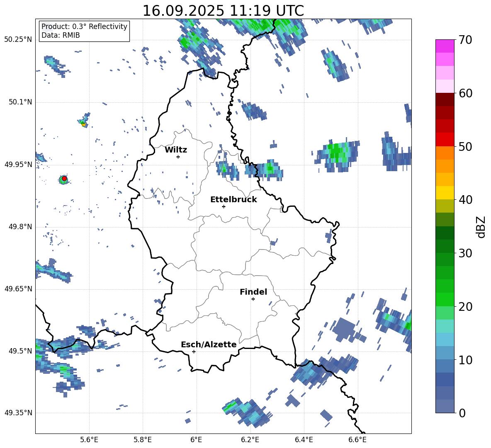Click the colorbar label 70
The height and width of the screenshot is (448, 491).
[465, 40]
